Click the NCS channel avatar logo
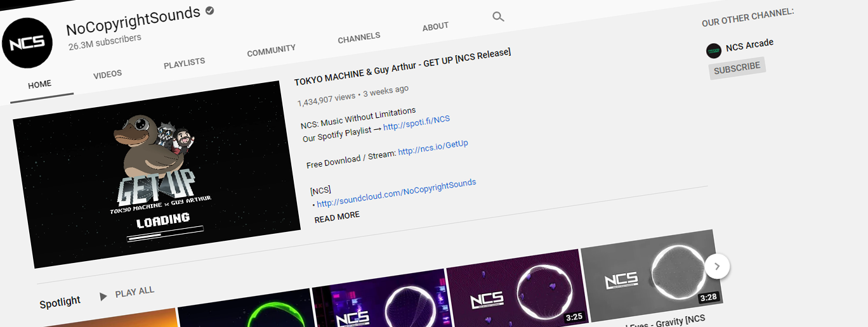Viewport: 868px width, 327px height. (27, 42)
